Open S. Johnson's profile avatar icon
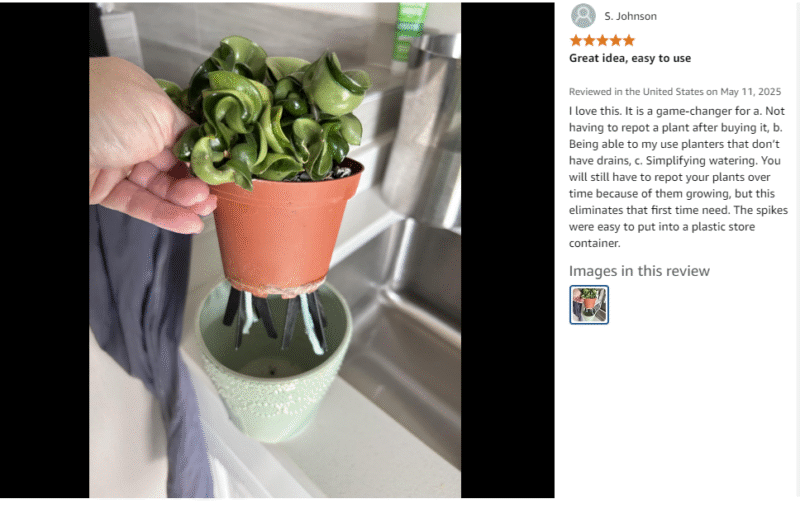800x513 pixels. pos(583,16)
